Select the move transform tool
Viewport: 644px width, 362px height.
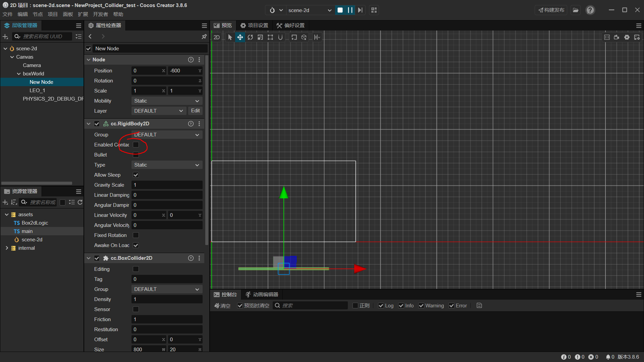(x=240, y=37)
